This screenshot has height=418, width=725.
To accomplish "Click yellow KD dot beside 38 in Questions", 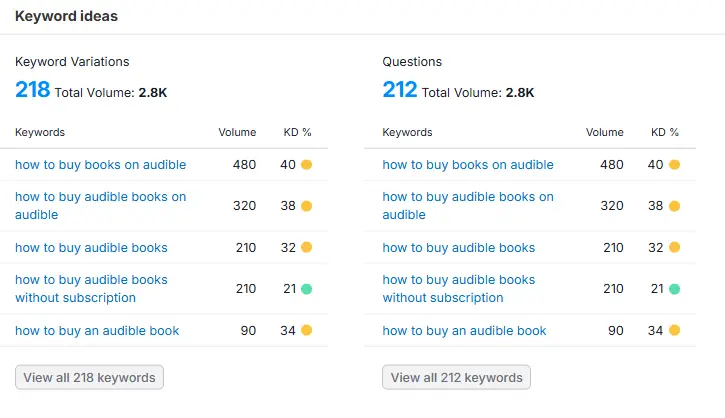I will tap(674, 206).
